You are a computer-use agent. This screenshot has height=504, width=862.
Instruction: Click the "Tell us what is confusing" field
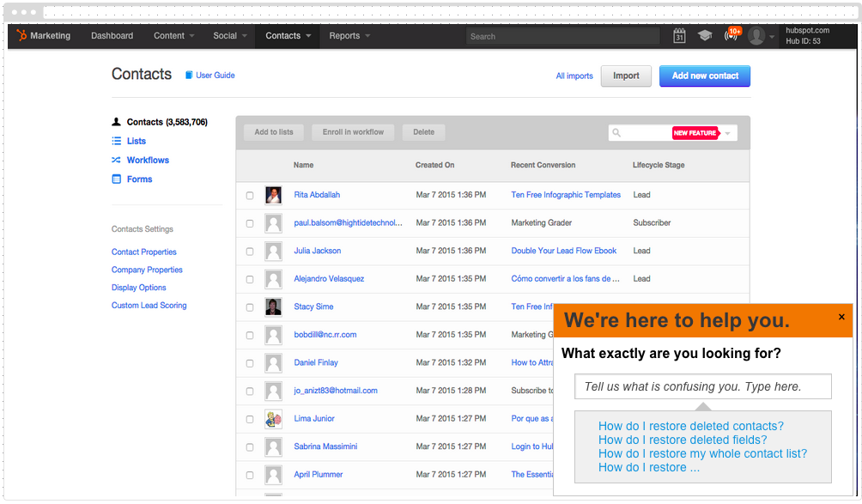[702, 386]
